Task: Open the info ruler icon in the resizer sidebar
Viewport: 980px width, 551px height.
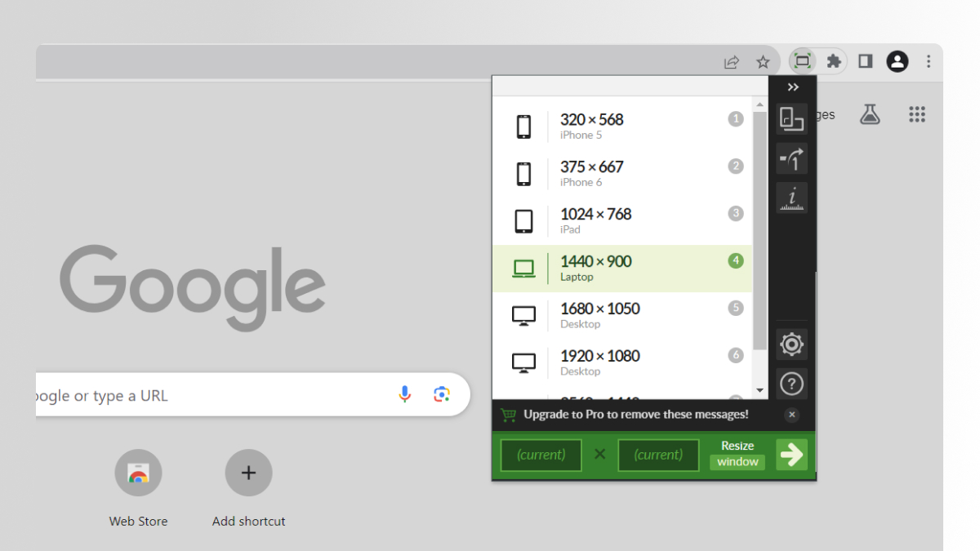Action: pos(792,198)
